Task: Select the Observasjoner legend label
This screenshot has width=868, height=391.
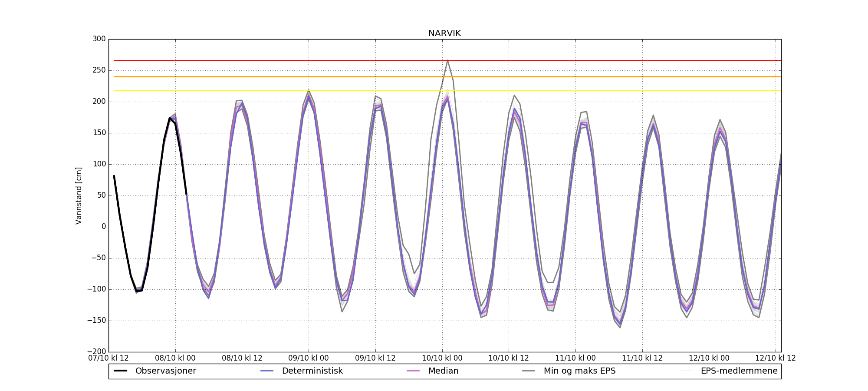Action: pos(165,371)
